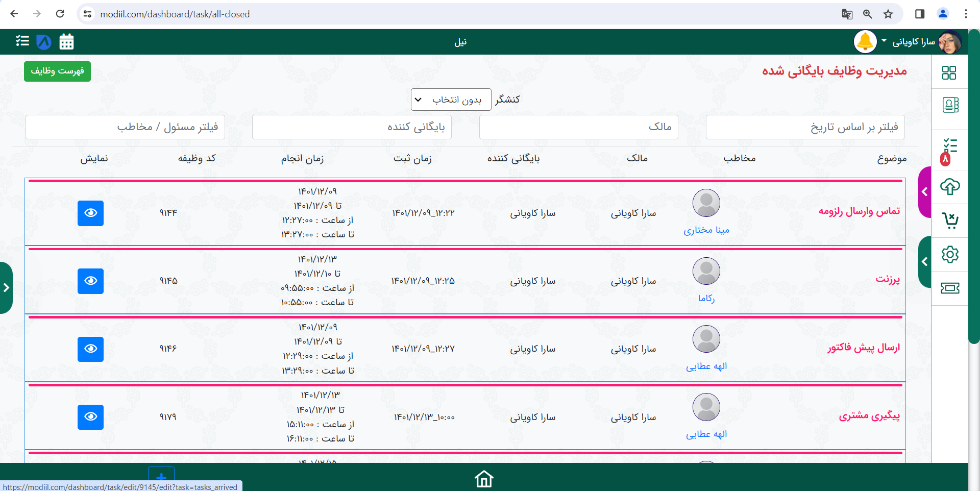
Task: Click the date filter input field
Action: (x=805, y=127)
